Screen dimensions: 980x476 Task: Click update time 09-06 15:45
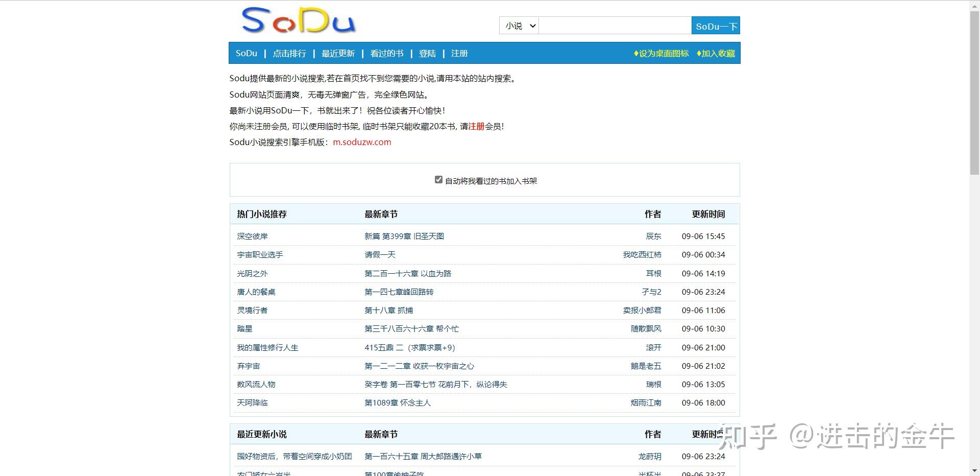click(703, 236)
